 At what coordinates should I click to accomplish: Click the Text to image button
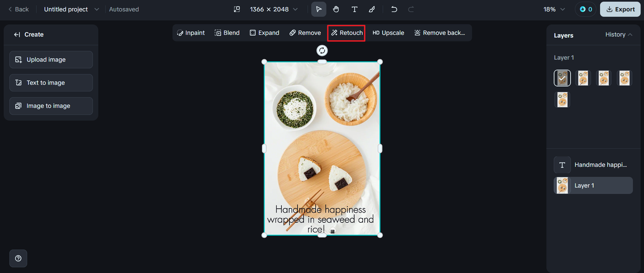tap(51, 82)
